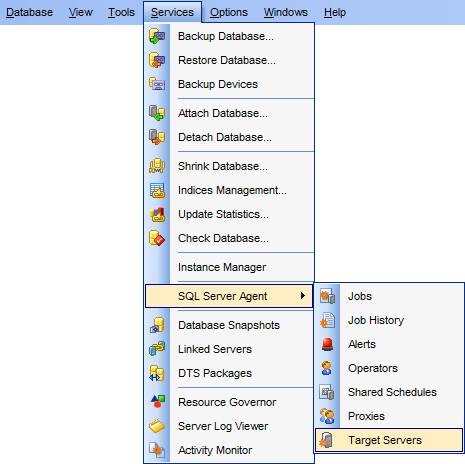Open Indices Management... entry
This screenshot has width=465, height=464.
click(x=229, y=190)
